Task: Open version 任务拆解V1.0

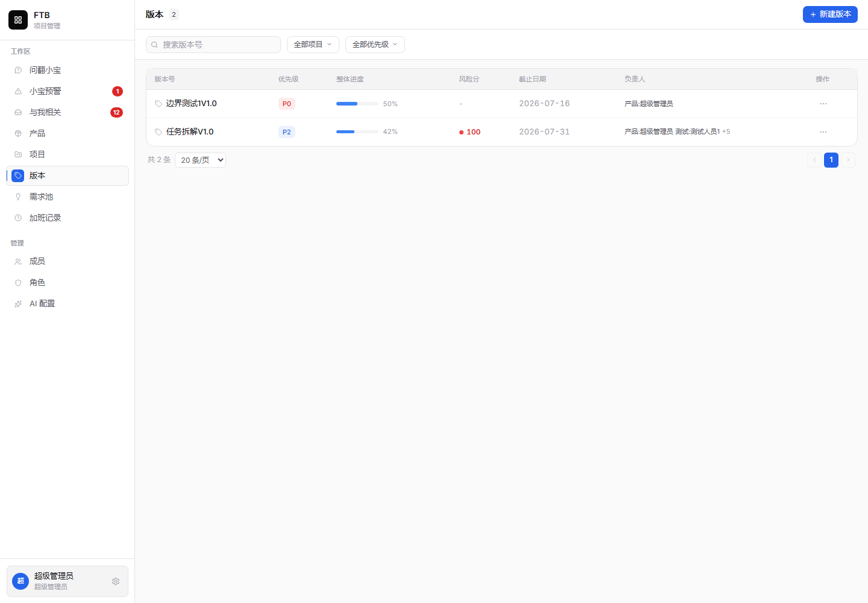Action: click(x=190, y=132)
